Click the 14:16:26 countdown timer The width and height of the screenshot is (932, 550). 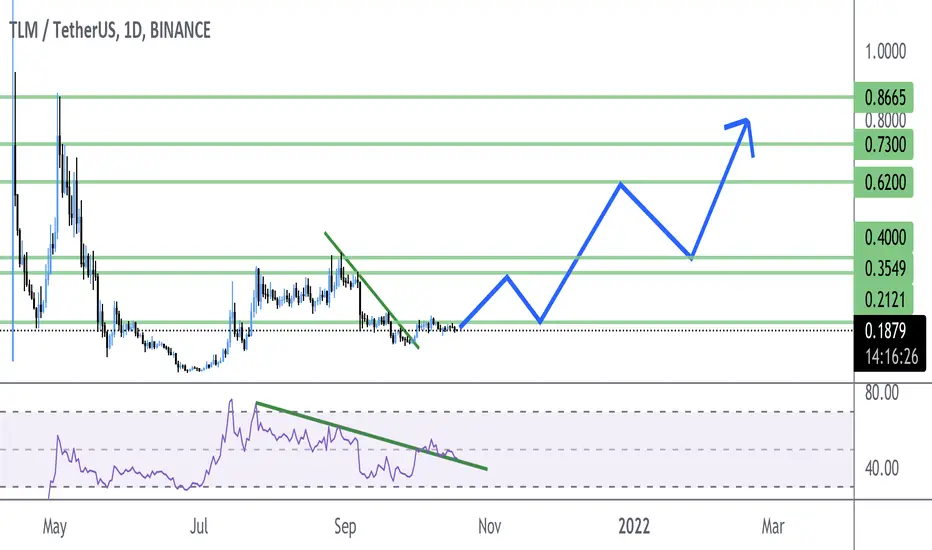coord(890,357)
